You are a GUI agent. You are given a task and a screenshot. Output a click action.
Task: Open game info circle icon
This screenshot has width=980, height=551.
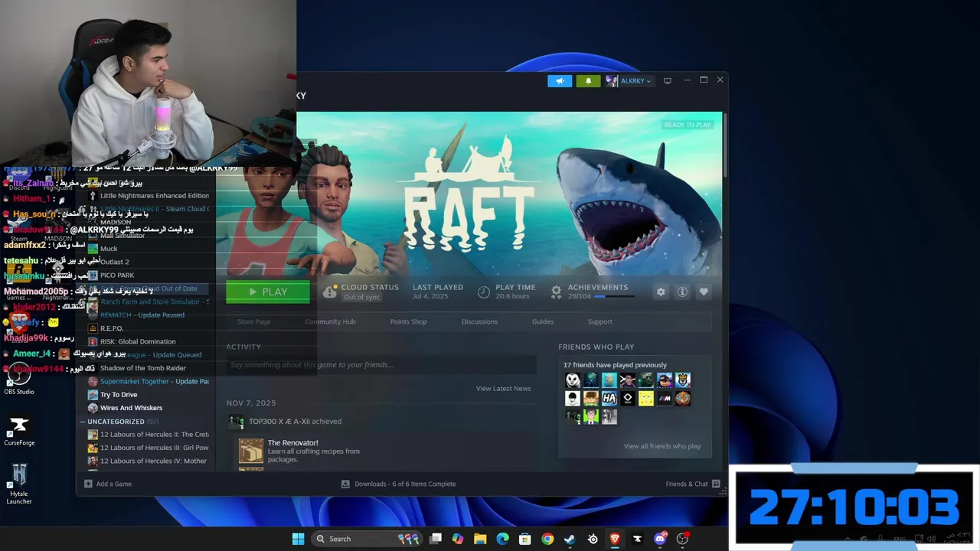[x=682, y=292]
